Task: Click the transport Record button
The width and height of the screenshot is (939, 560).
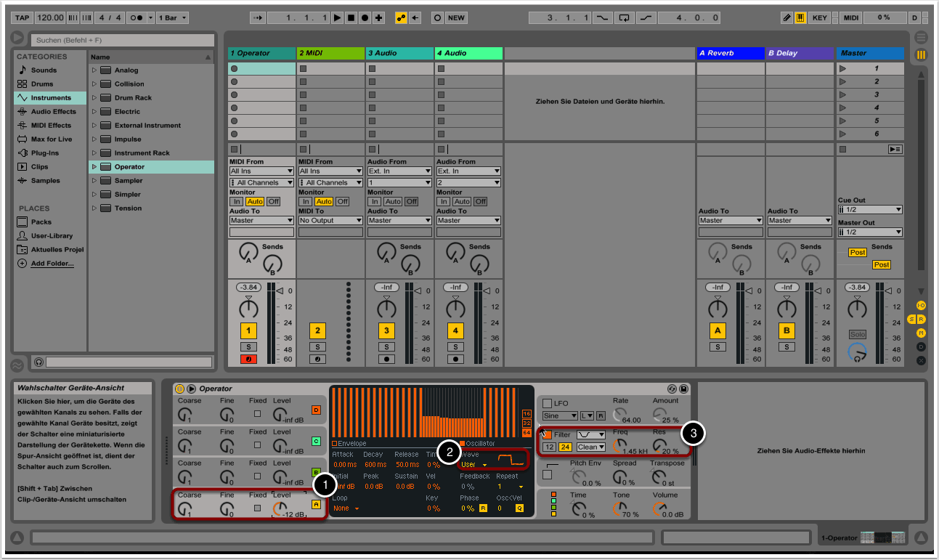Action: click(x=365, y=17)
